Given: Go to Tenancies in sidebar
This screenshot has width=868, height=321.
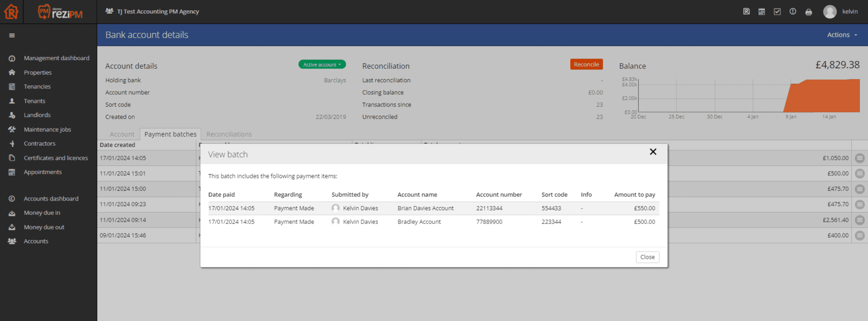Looking at the screenshot, I should [37, 87].
